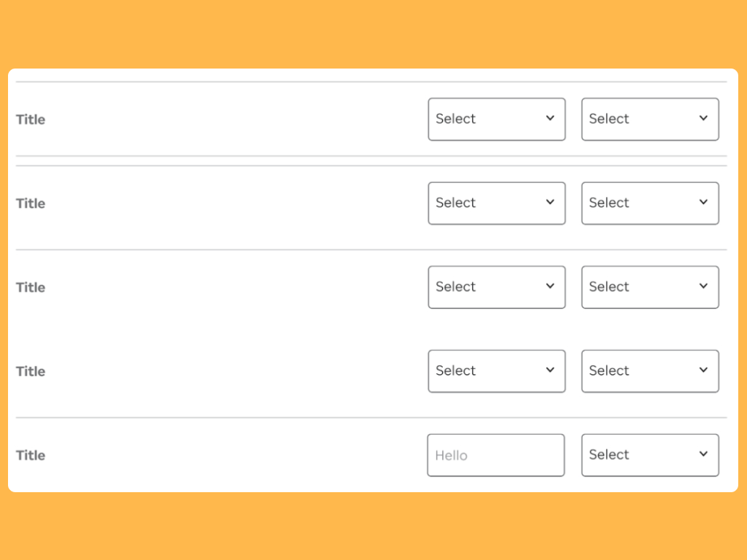This screenshot has width=747, height=560.
Task: Select the Title label in the third row
Action: (x=31, y=287)
